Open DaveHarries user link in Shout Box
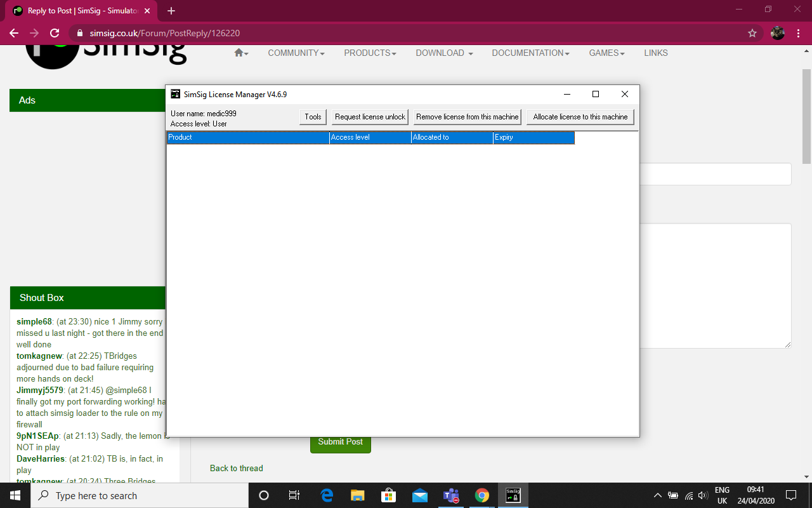812x508 pixels. point(41,458)
